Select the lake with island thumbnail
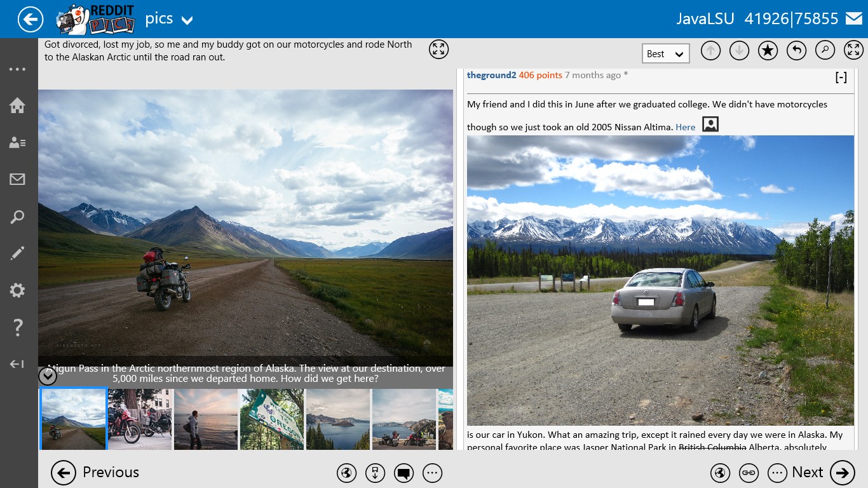Screen dimensions: 868x488 pyautogui.click(x=338, y=419)
